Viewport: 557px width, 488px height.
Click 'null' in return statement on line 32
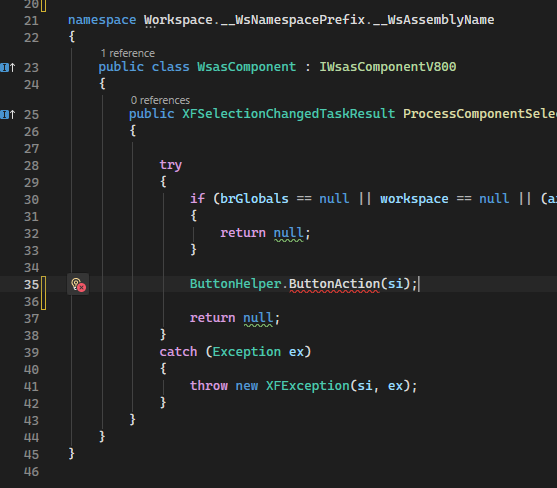(288, 233)
